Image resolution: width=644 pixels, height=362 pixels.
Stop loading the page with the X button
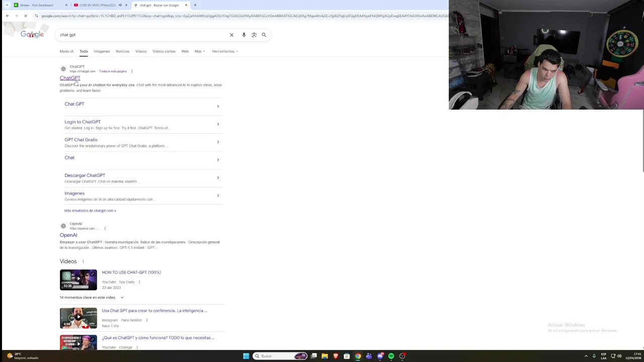[x=25, y=16]
